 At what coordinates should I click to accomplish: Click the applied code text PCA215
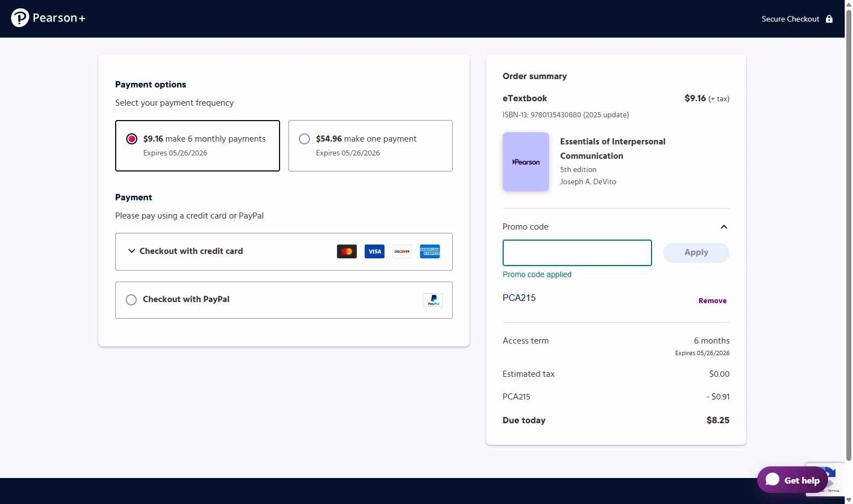point(519,298)
